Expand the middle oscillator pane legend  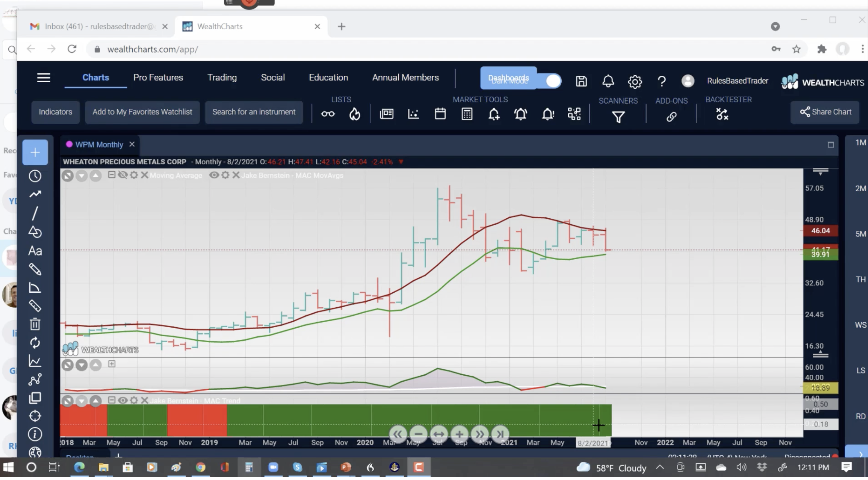click(112, 364)
